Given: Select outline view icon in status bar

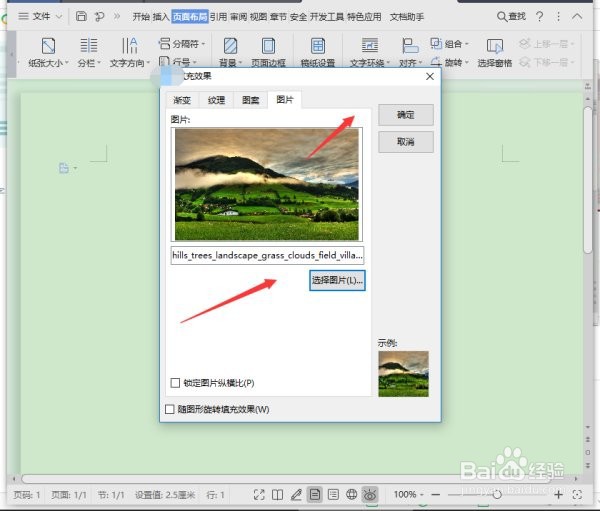Looking at the screenshot, I should click(x=333, y=495).
